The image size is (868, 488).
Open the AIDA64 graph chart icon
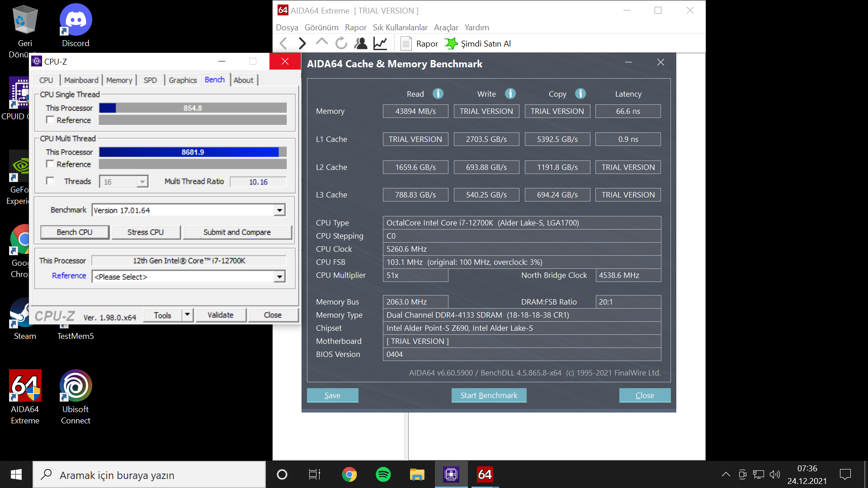click(380, 43)
